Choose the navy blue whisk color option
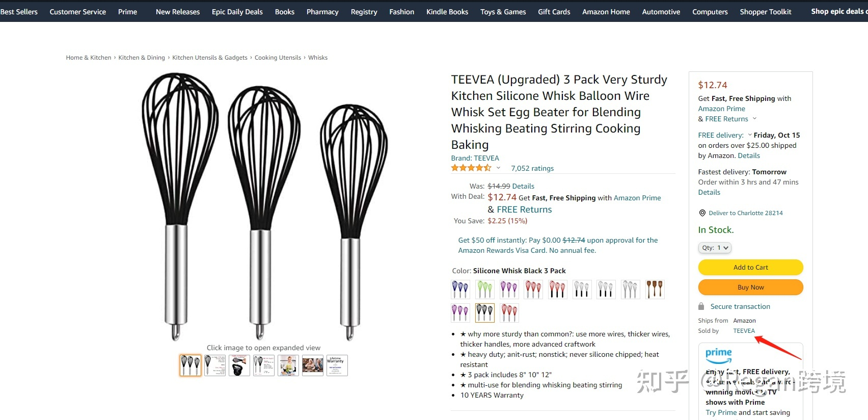 (460, 290)
